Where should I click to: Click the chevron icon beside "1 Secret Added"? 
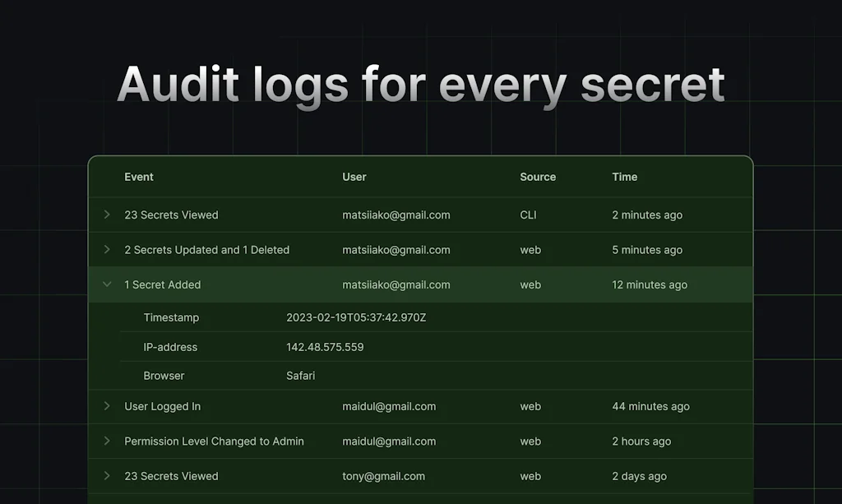[x=107, y=284]
